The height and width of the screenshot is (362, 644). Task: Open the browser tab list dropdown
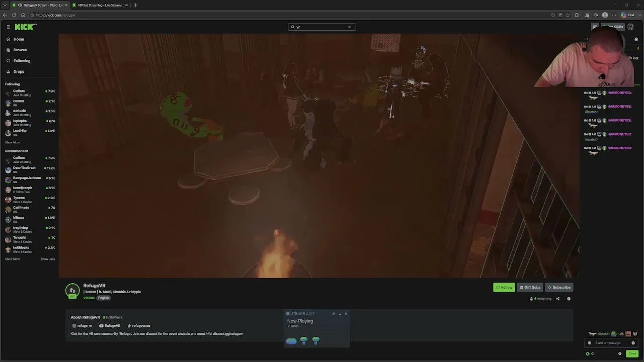5,5
